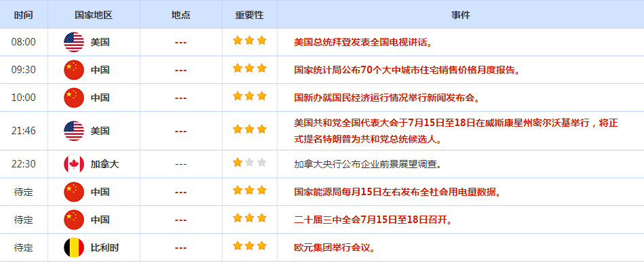Open the 70个大中城市住宅销售价格 report event
This screenshot has width=644, height=263.
click(x=407, y=70)
